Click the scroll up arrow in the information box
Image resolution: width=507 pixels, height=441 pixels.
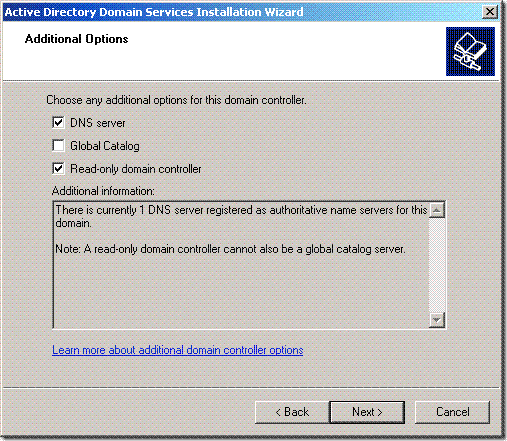click(x=437, y=210)
